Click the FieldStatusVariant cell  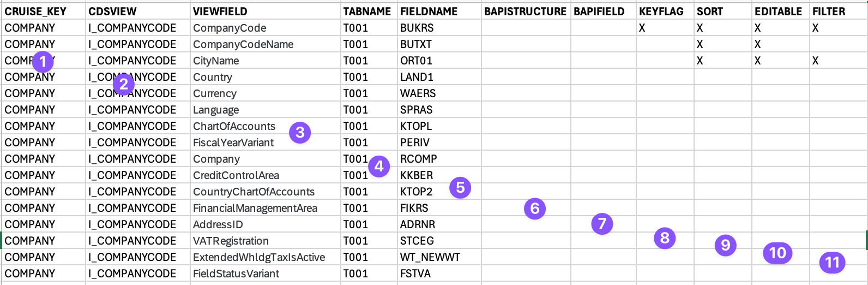266,274
